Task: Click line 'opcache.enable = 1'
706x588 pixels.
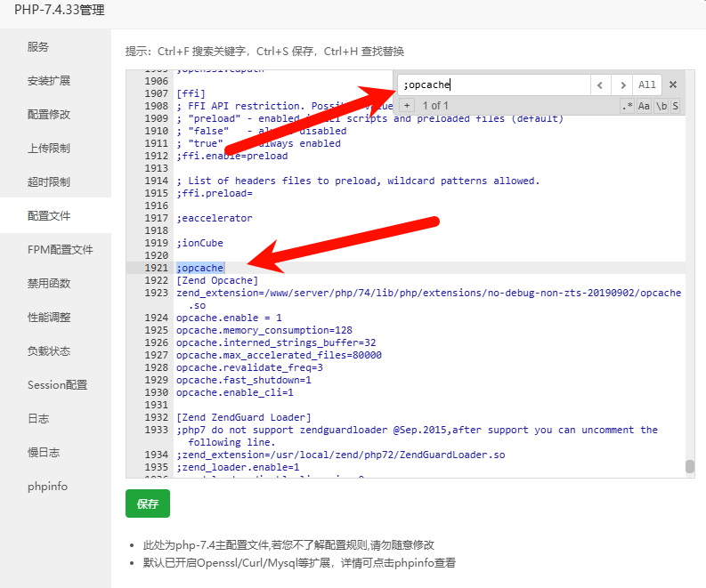Action: coord(229,318)
